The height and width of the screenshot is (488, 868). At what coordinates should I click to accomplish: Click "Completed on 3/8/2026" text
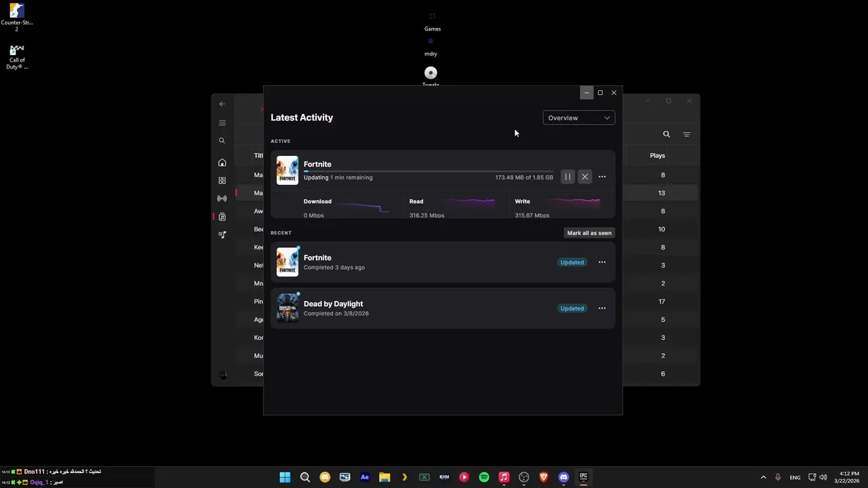tap(336, 314)
